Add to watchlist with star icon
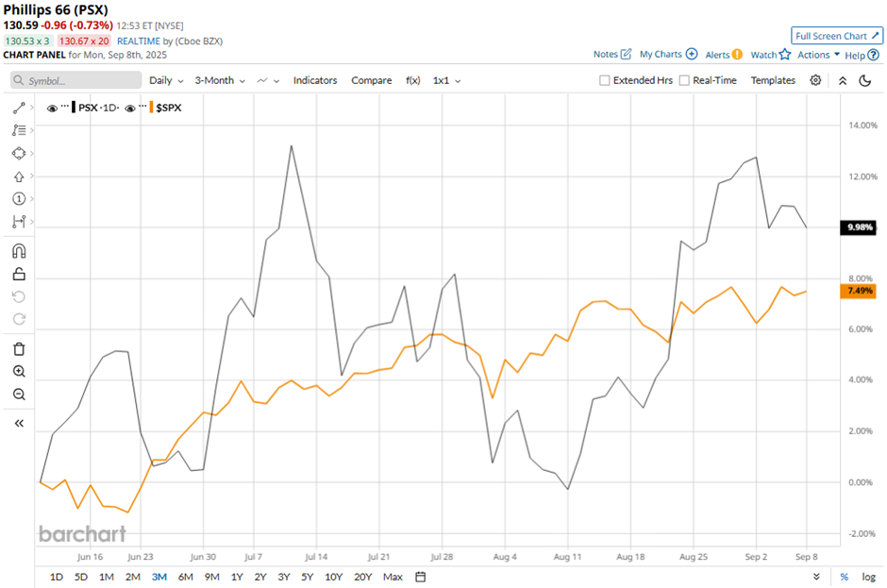This screenshot has height=588, width=887. [x=784, y=55]
